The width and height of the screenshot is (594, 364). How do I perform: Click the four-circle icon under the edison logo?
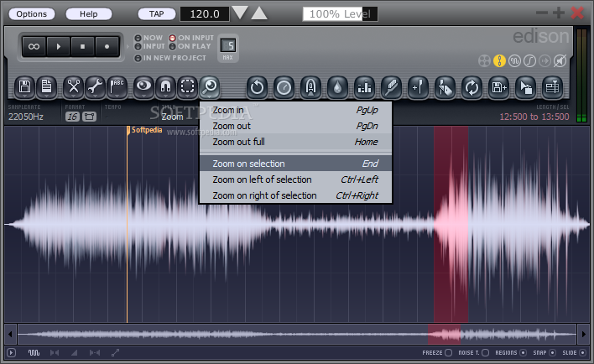tap(484, 61)
